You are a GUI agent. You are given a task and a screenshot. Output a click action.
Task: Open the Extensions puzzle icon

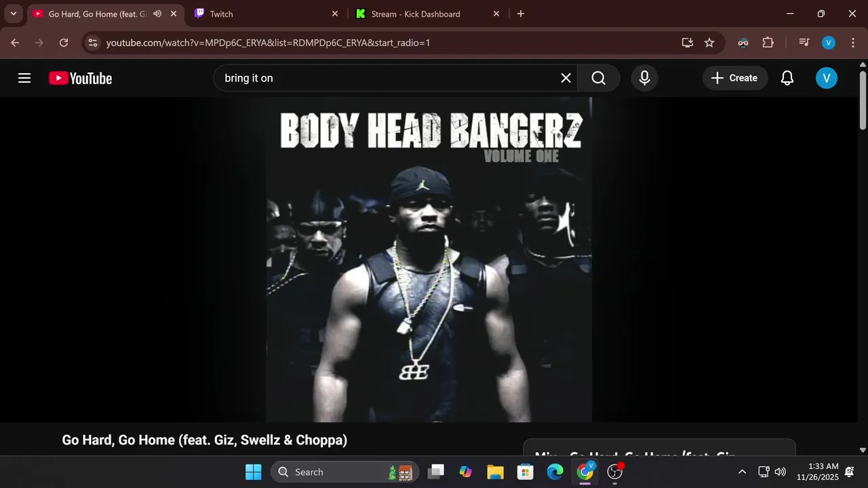768,43
